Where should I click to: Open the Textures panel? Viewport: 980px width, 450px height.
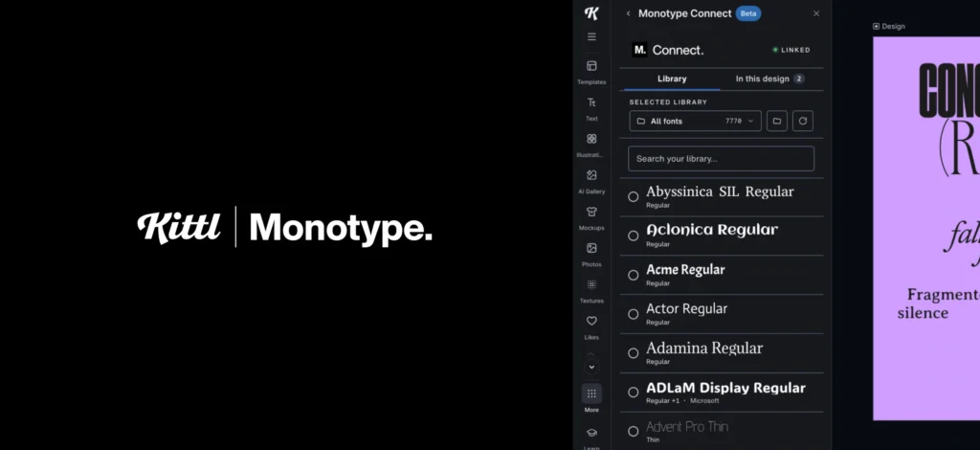tap(591, 291)
